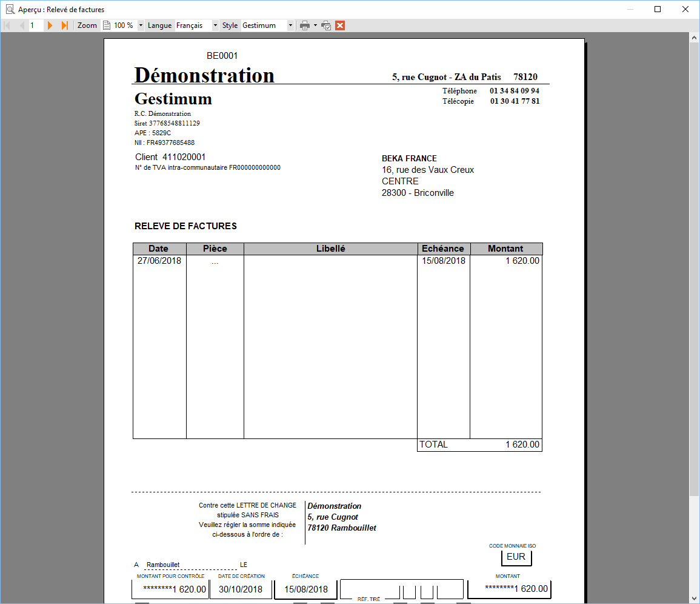This screenshot has height=604, width=700.
Task: Jump to the last page orange arrow
Action: coord(65,25)
